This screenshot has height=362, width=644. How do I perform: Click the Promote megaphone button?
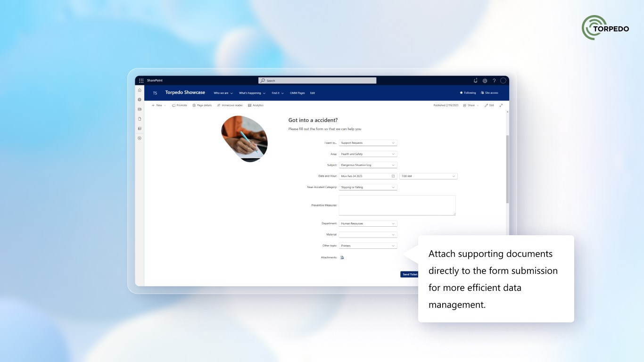[179, 105]
